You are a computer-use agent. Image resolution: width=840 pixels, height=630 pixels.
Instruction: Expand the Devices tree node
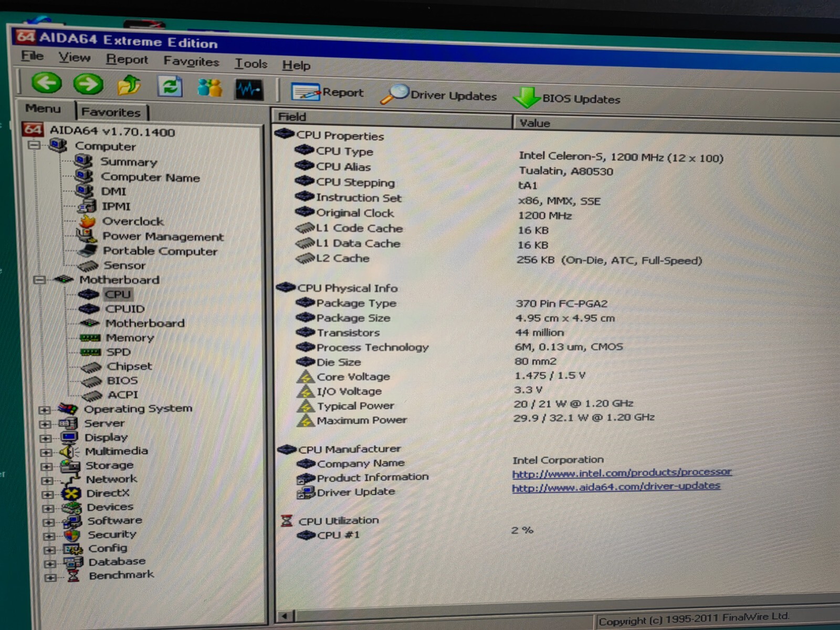tap(48, 508)
